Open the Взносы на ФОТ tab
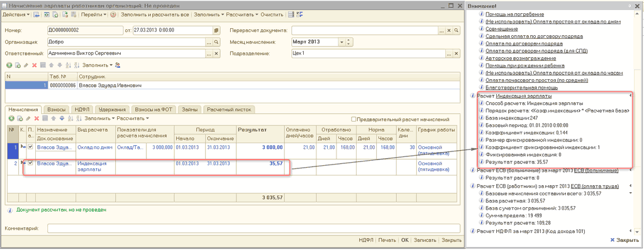This screenshot has height=250, width=644. (x=154, y=109)
